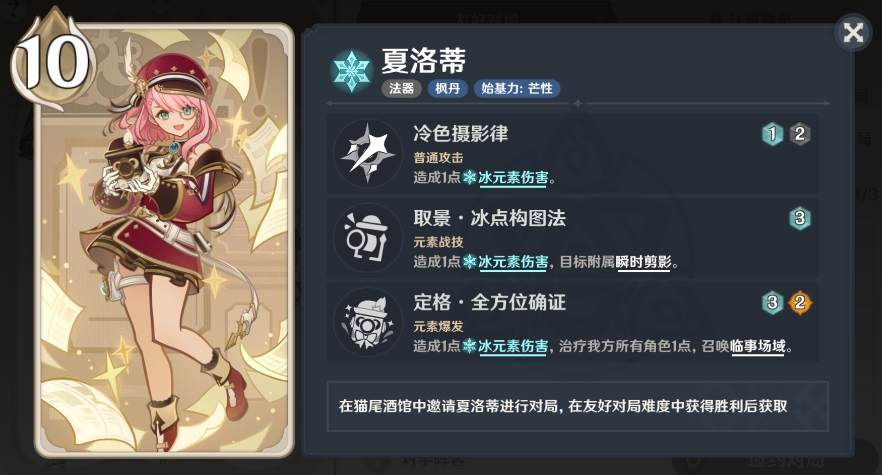Click the orange energy cost 2 icon
The width and height of the screenshot is (882, 475).
tap(800, 303)
